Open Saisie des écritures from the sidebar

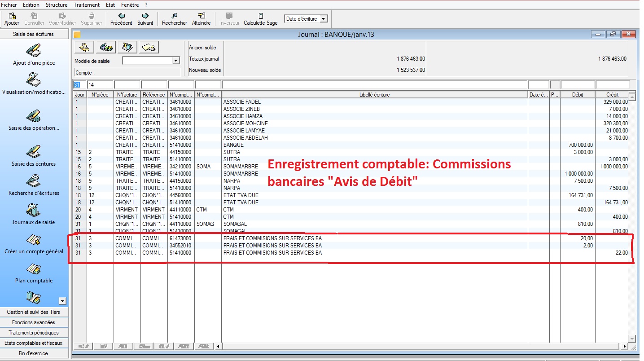(34, 156)
